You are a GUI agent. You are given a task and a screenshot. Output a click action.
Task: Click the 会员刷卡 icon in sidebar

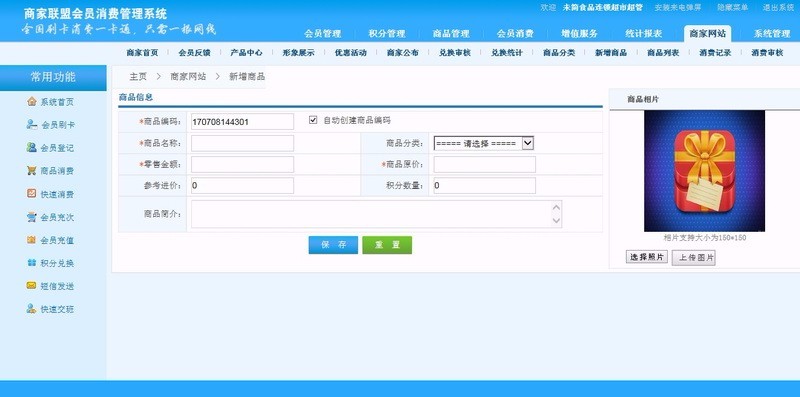(32, 125)
